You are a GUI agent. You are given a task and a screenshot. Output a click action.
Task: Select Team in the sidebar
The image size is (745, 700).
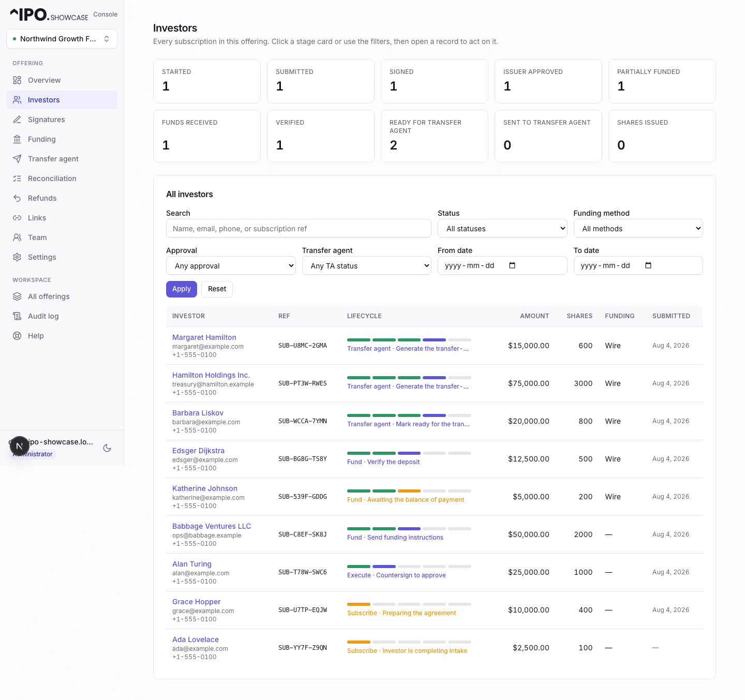pyautogui.click(x=62, y=237)
